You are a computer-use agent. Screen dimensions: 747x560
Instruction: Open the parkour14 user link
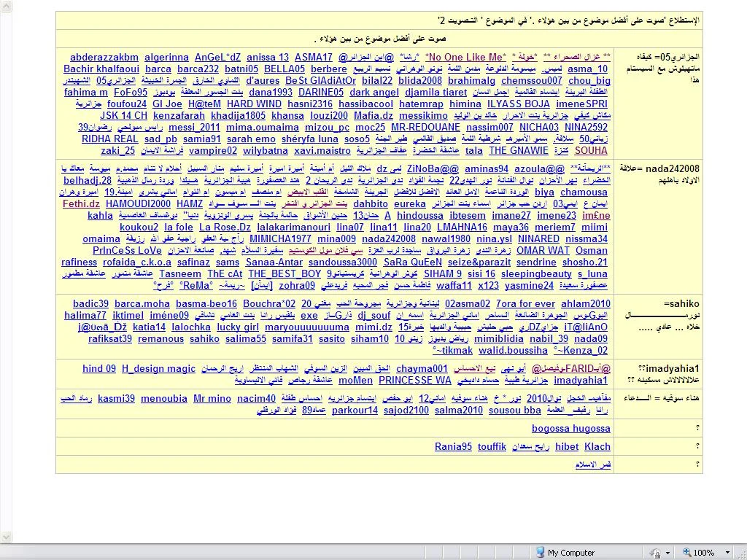coord(355,411)
